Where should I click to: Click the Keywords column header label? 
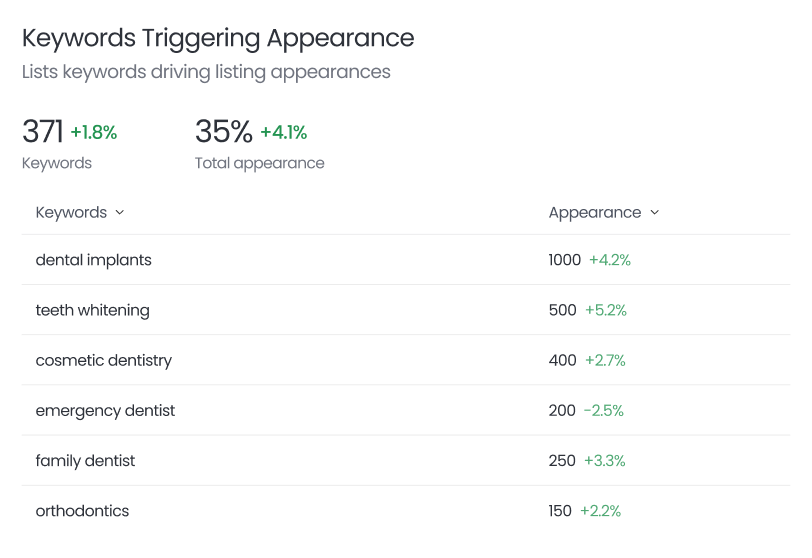[71, 212]
